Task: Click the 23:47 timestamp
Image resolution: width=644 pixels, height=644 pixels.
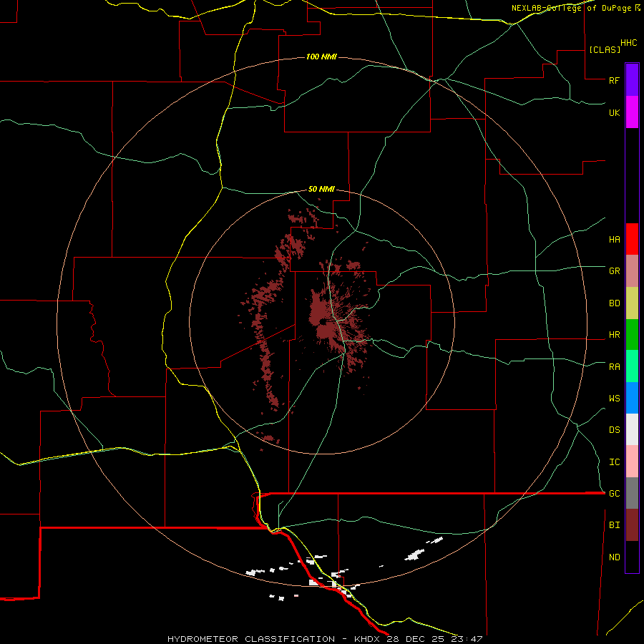Action: tap(466, 639)
